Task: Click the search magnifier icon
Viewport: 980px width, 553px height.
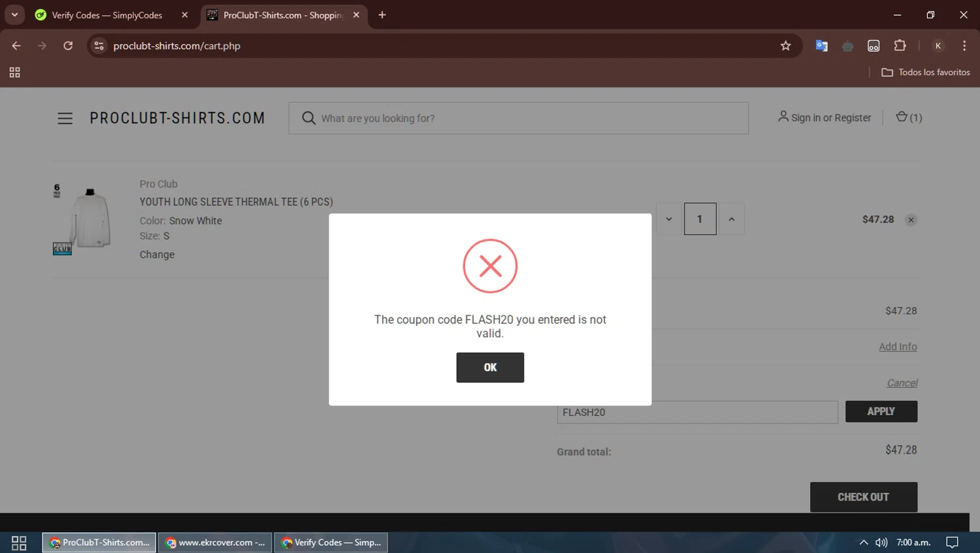Action: [308, 118]
